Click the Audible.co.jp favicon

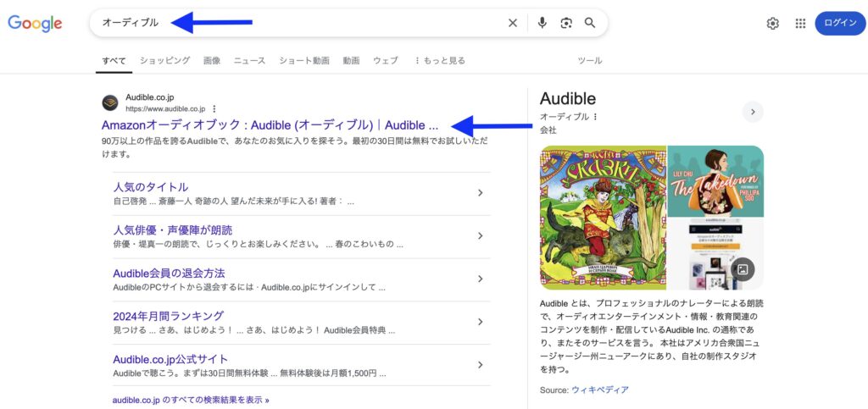[110, 102]
